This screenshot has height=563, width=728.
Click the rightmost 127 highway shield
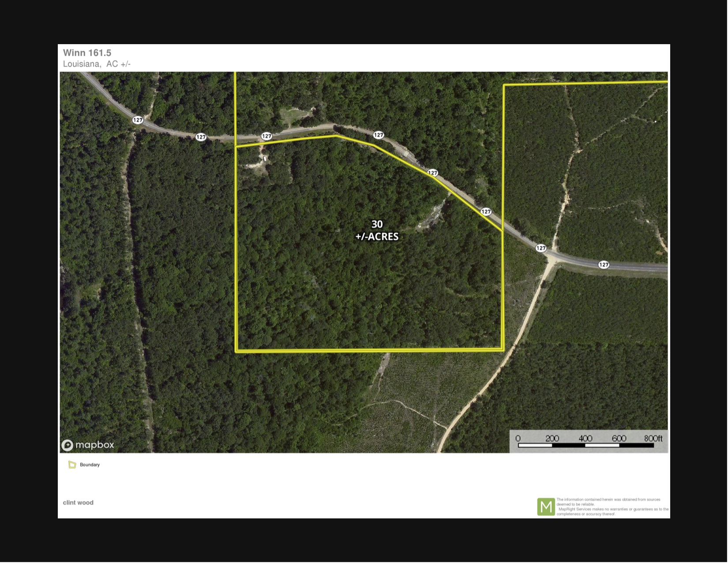point(604,265)
